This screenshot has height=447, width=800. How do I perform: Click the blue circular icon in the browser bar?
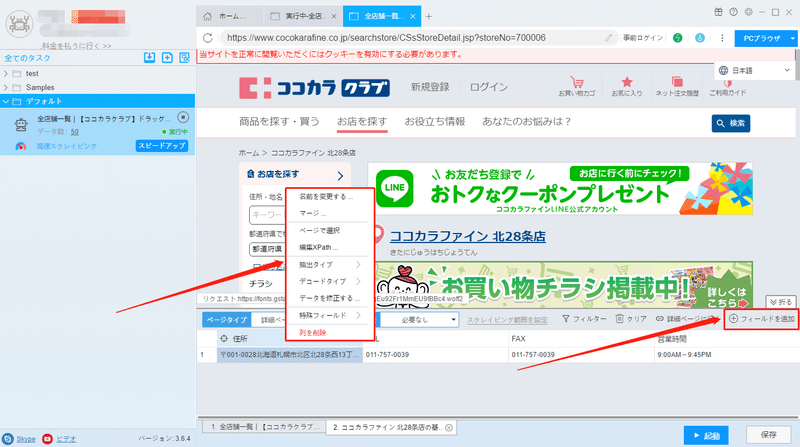[x=700, y=38]
